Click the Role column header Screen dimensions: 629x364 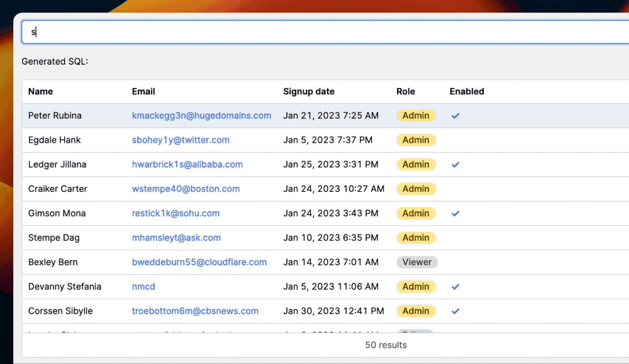pos(406,92)
